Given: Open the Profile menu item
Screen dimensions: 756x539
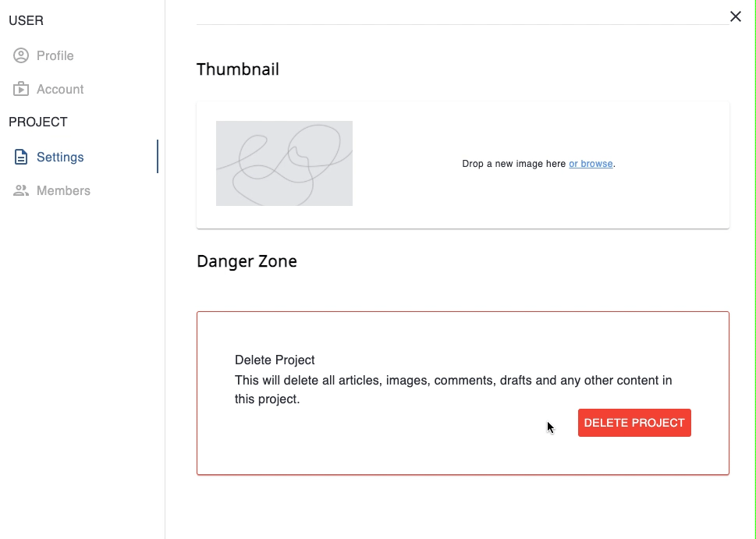Looking at the screenshot, I should [55, 55].
